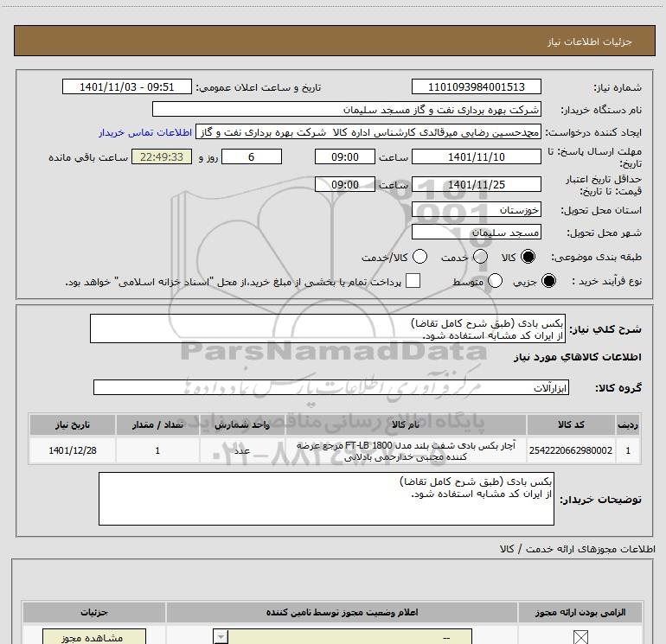Click the price validity date 1401/11/25 field

(477, 185)
